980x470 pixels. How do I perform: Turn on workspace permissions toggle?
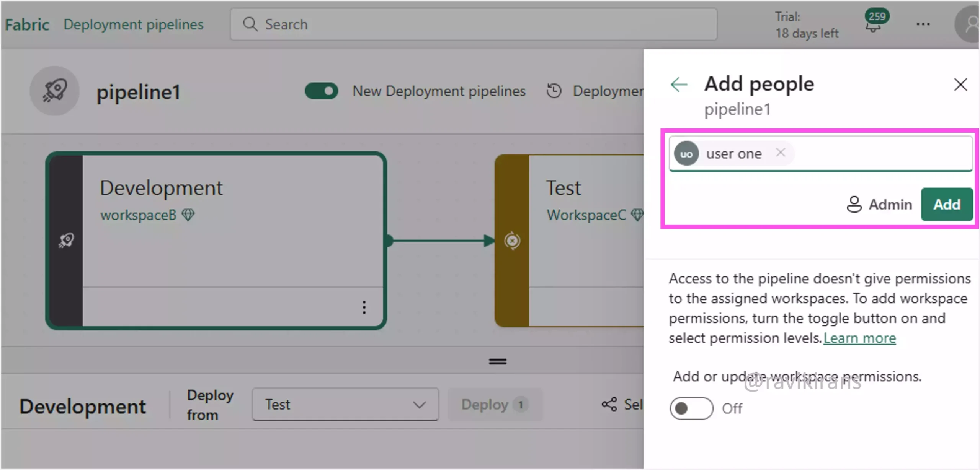pyautogui.click(x=691, y=408)
